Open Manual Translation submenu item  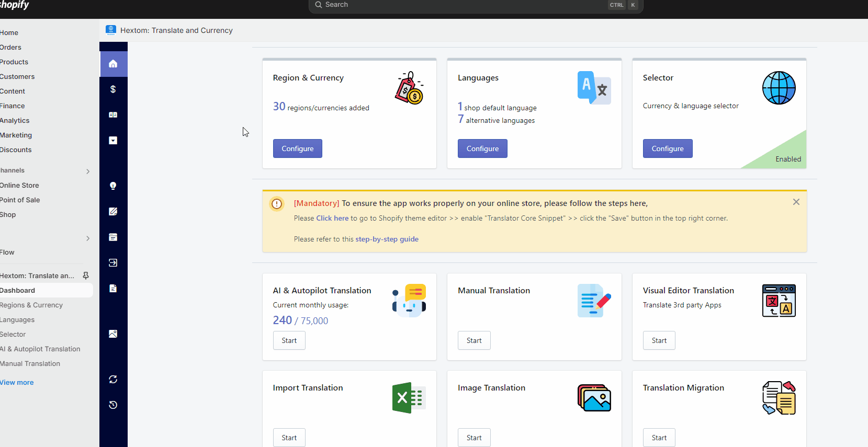(x=30, y=363)
